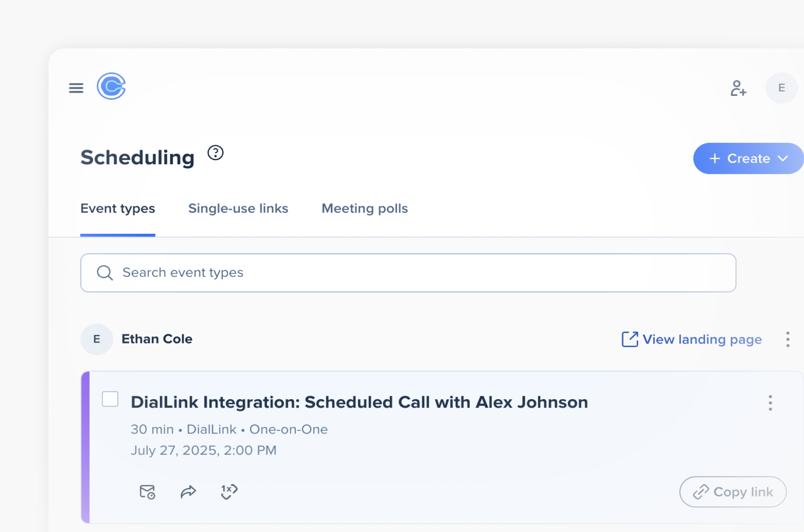This screenshot has width=804, height=532.
Task: Click the single-use link 1x icon
Action: pos(229,491)
